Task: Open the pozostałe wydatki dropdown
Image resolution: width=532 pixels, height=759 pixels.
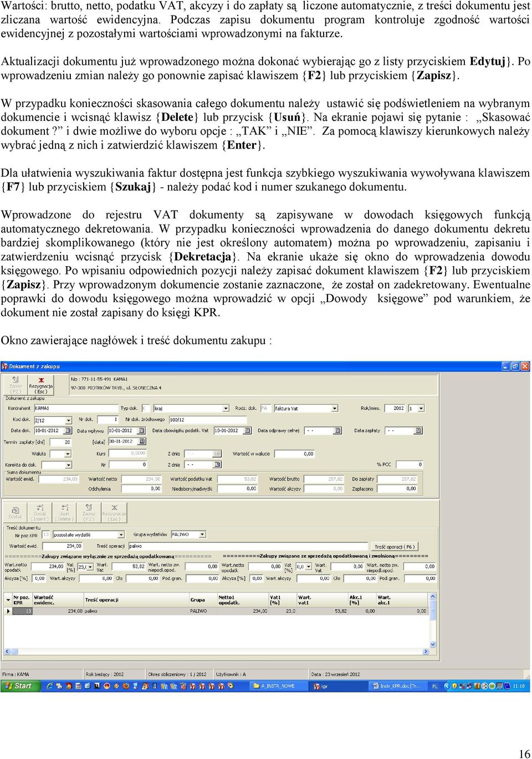Action: click(121, 535)
